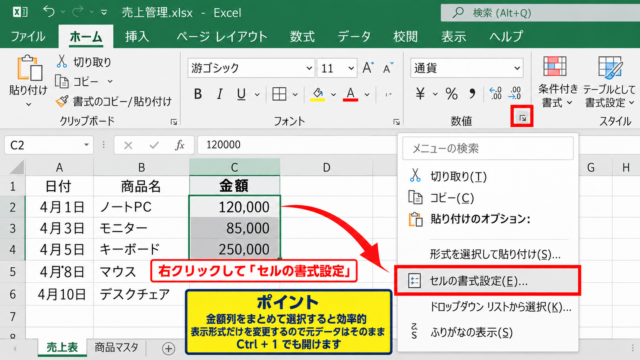Open the ファイル tab

[x=28, y=37]
